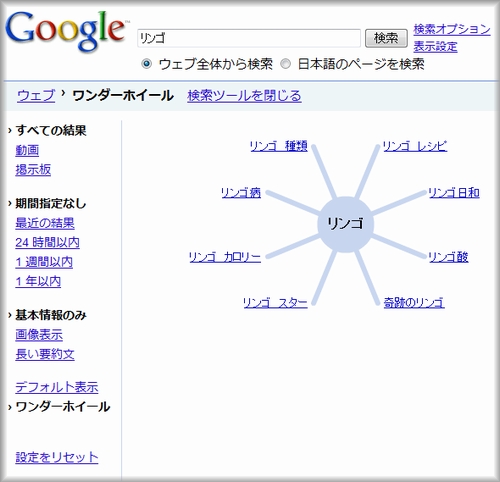Click the Google logo

pos(66,31)
